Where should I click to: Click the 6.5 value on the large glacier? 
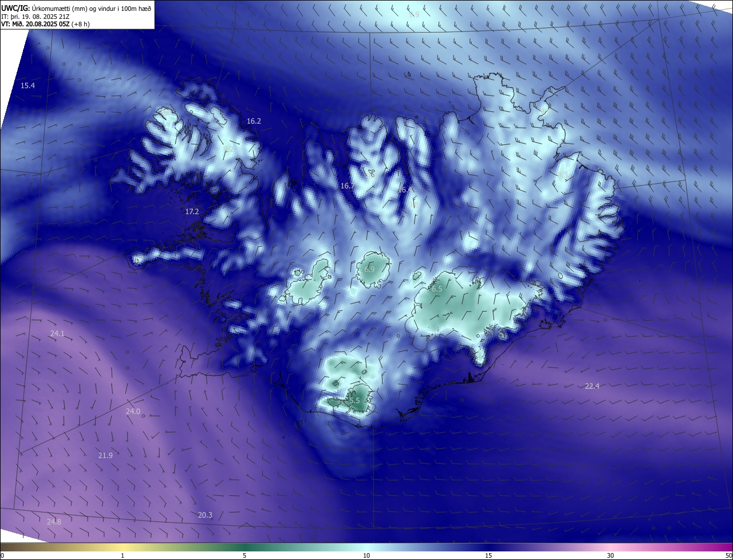click(x=437, y=289)
